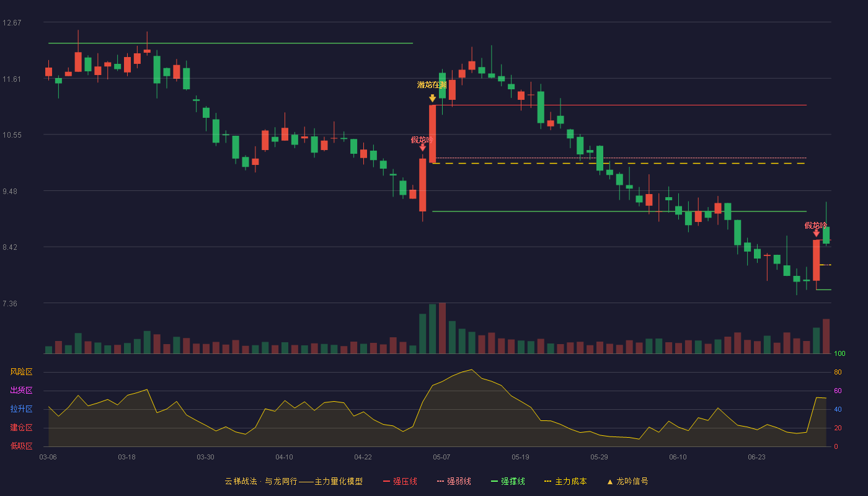Click the rightmost 假龙吟 arrow marker
Image resolution: width=868 pixels, height=496 pixels.
click(816, 233)
